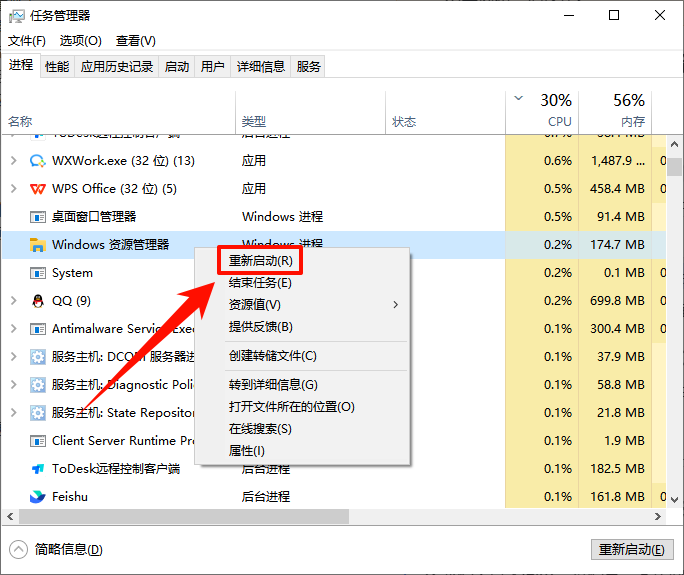Expand the QQ (9) process group

[x=14, y=301]
